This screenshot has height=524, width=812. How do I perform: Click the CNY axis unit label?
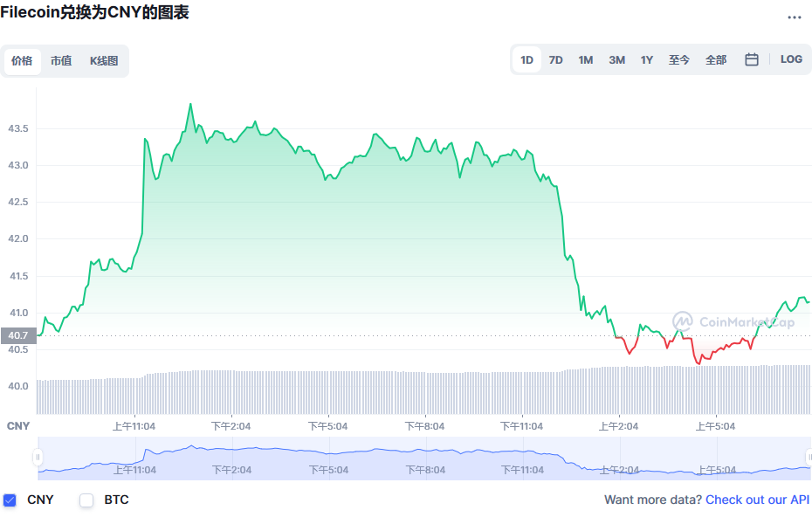pos(18,426)
